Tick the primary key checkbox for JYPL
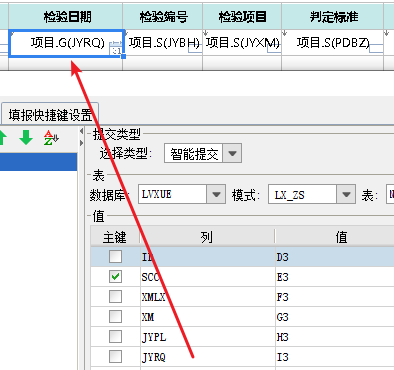Image resolution: width=394 pixels, height=370 pixels. pyautogui.click(x=115, y=337)
